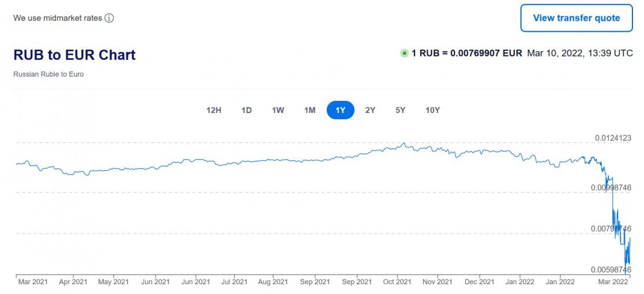
Task: Open the 10Y time range
Action: [x=432, y=110]
